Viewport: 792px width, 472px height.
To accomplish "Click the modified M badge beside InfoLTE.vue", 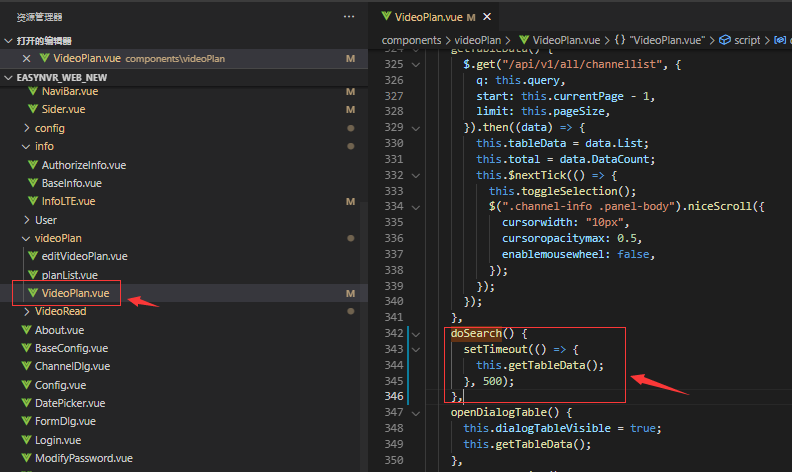I will coord(350,202).
